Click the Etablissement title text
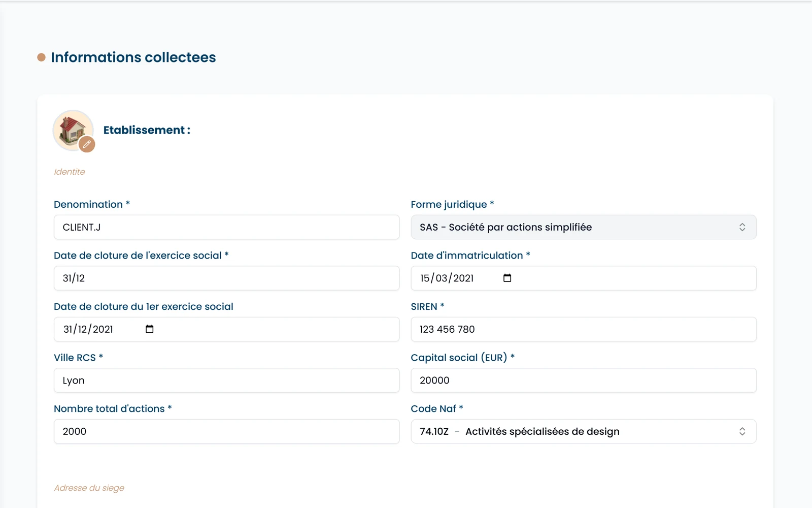812x508 pixels. click(x=147, y=130)
